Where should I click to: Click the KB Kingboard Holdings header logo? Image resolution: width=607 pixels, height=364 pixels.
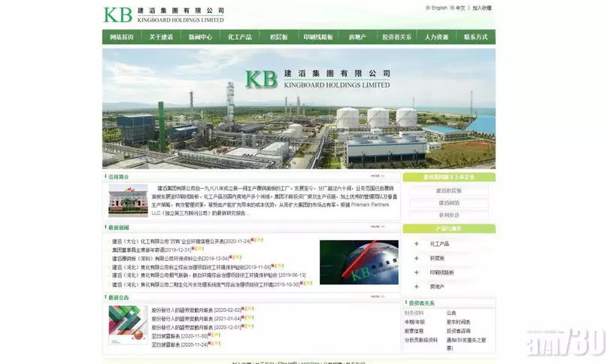coord(164,15)
